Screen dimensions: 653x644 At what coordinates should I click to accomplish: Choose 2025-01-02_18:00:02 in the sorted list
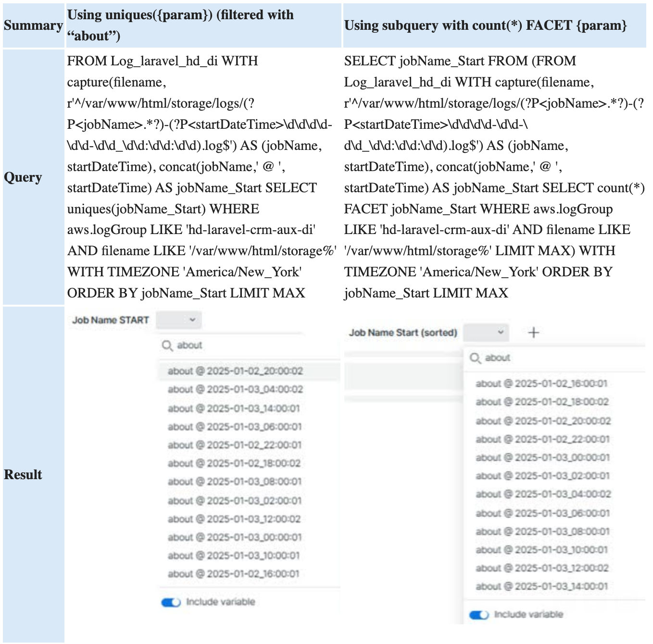pyautogui.click(x=542, y=402)
